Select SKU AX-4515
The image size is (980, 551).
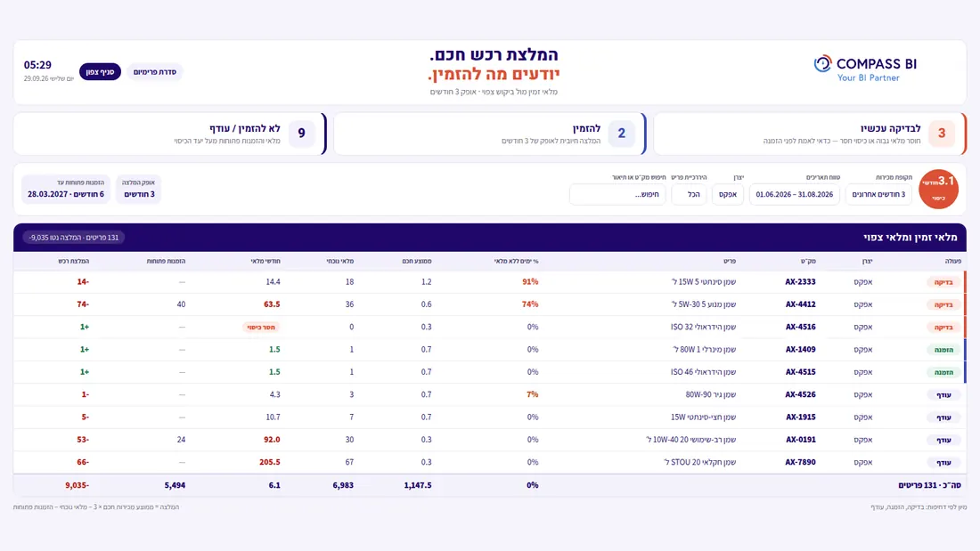(801, 372)
